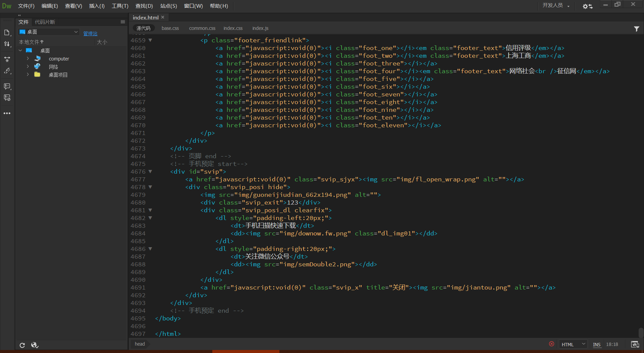Screen dimensions: 644x353
Task: Collapse code fold arrow at line 4681
Action: pos(150,210)
